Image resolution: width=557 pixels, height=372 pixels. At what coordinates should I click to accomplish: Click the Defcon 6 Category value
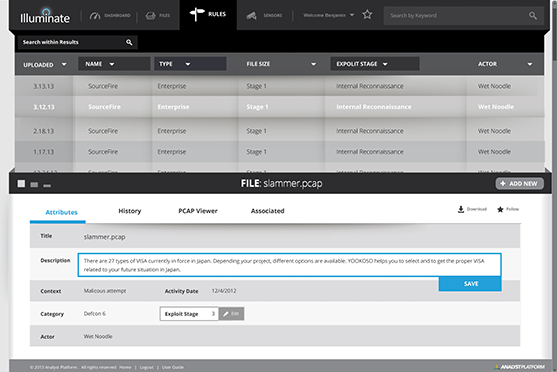(x=94, y=313)
